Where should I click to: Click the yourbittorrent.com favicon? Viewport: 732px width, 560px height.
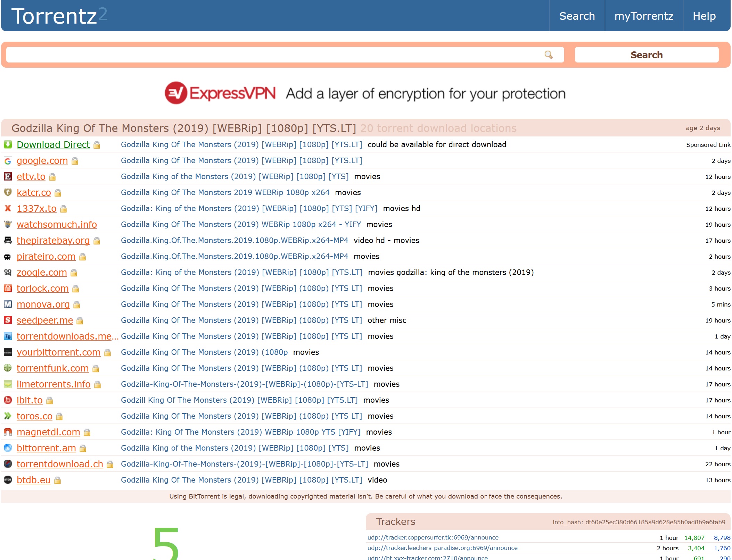[x=8, y=352]
